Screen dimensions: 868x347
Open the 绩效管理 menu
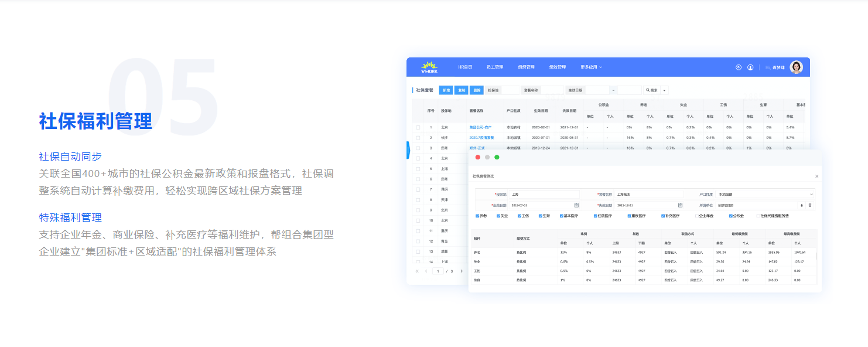[558, 67]
